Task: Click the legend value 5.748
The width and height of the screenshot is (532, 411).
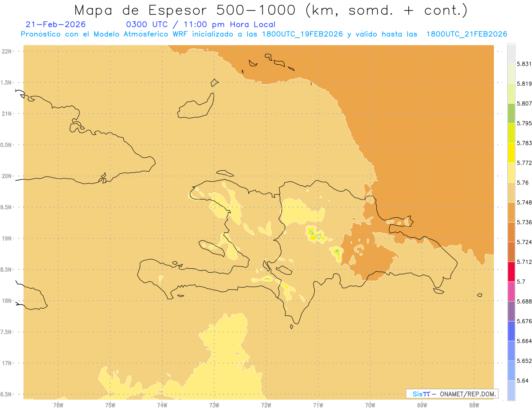Action: click(524, 202)
